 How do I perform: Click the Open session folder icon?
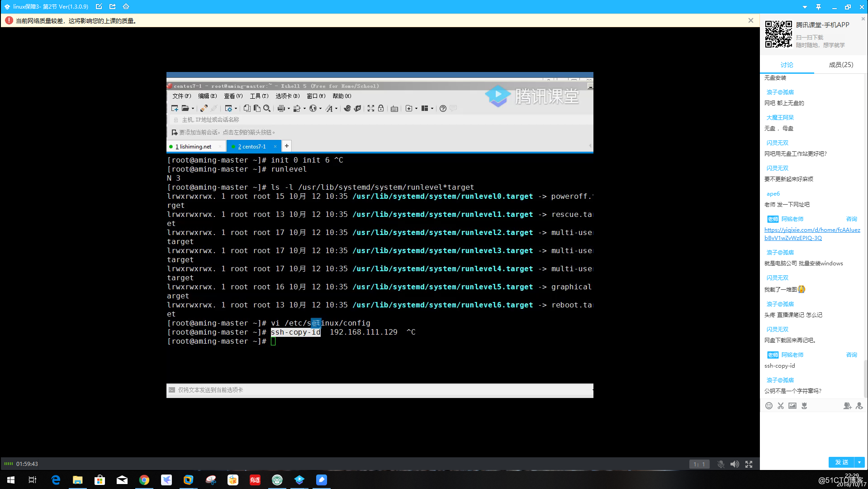pyautogui.click(x=185, y=108)
